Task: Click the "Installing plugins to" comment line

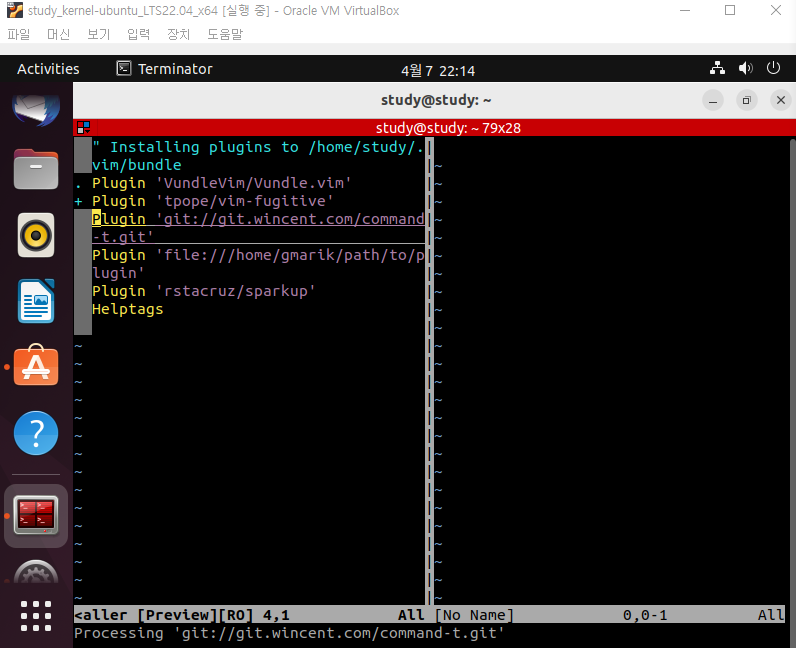Action: [x=258, y=156]
